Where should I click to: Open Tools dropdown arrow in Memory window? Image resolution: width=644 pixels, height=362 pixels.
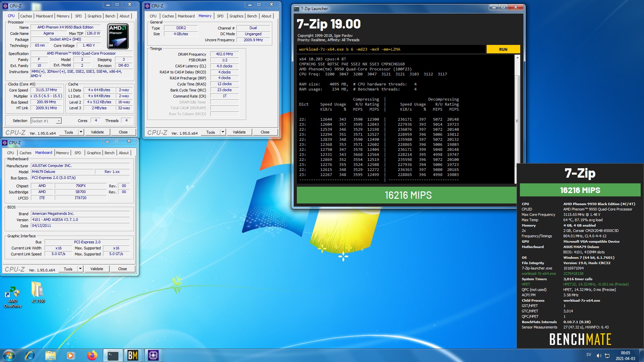pos(223,132)
